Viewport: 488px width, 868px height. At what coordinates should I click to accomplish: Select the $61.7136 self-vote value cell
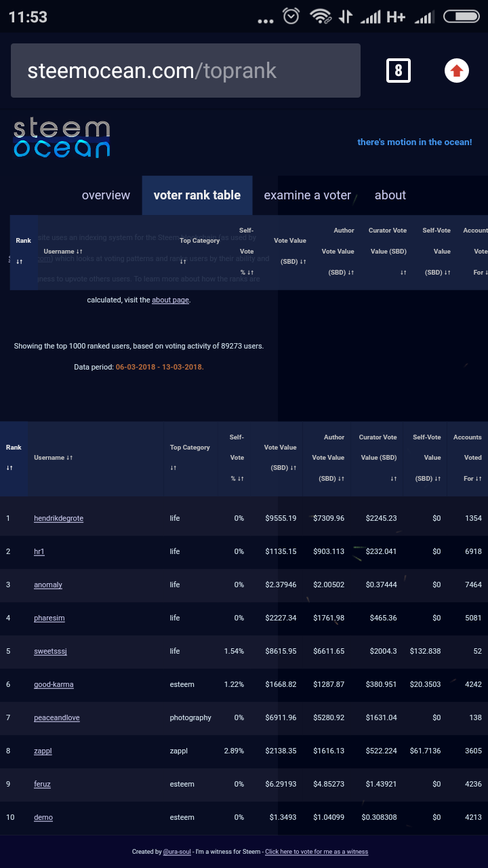click(425, 751)
